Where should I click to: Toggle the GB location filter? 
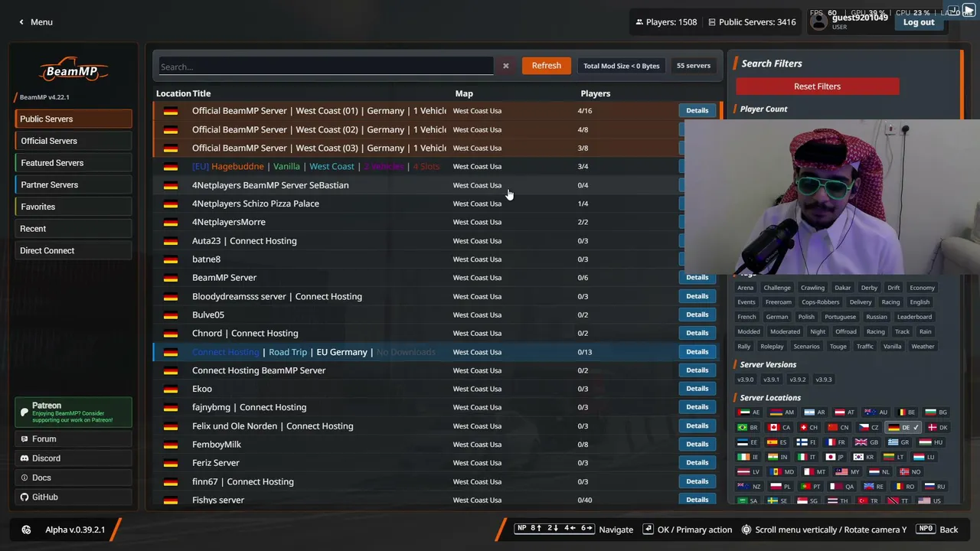pyautogui.click(x=867, y=442)
